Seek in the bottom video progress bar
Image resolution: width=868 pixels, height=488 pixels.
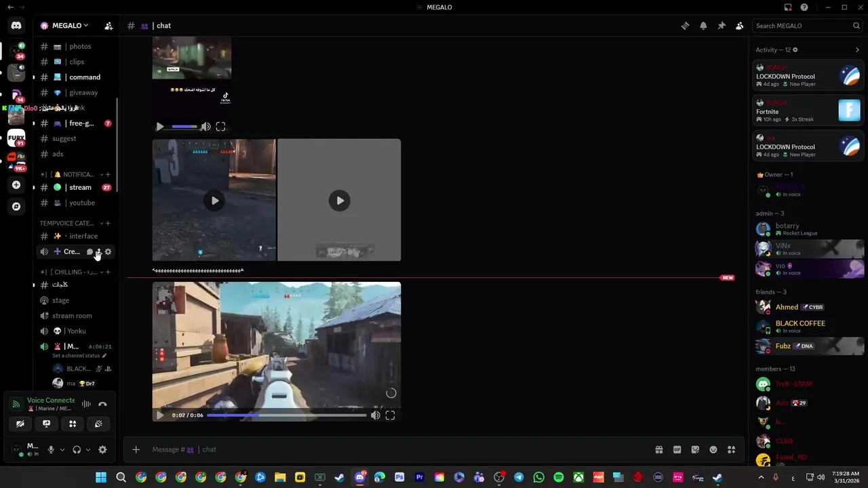point(286,415)
